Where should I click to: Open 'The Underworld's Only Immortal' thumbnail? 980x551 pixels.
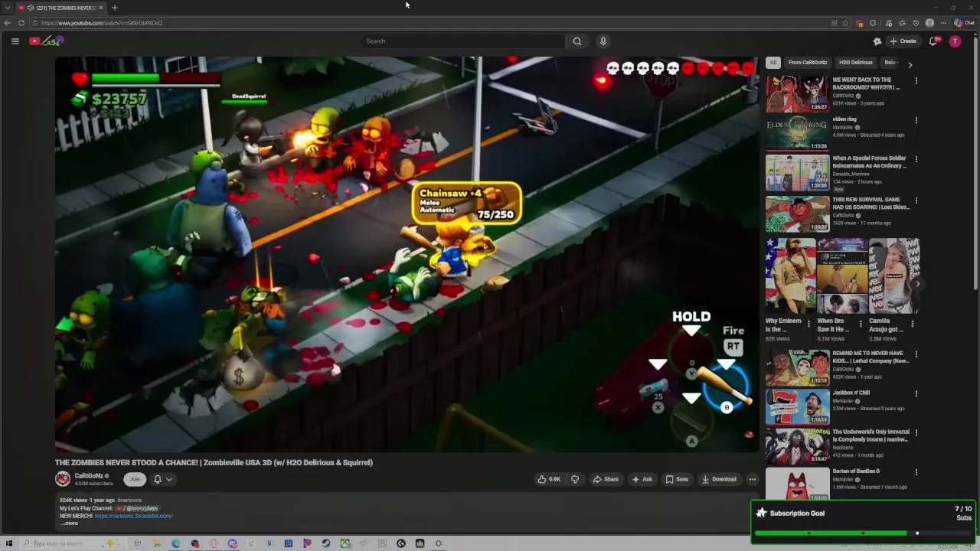(797, 446)
